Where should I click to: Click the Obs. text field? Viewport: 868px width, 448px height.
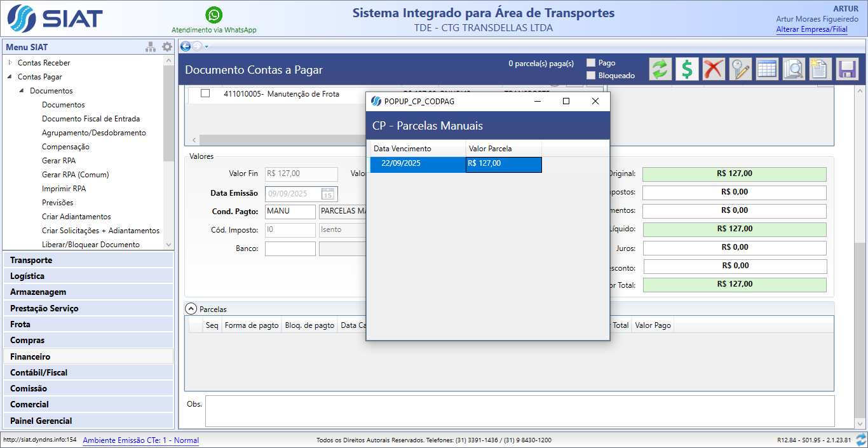pos(519,411)
